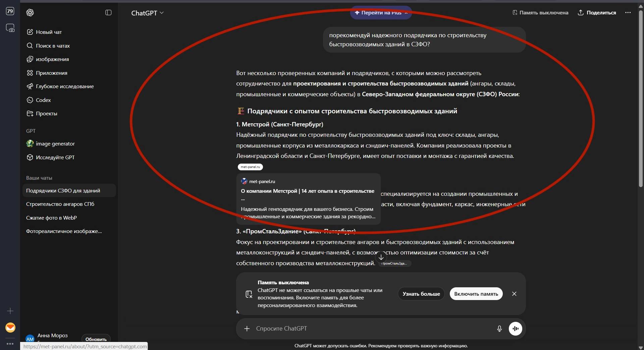
Task: Click the heading 1. Метстрой (Санкт-Петербург)
Action: click(x=279, y=124)
